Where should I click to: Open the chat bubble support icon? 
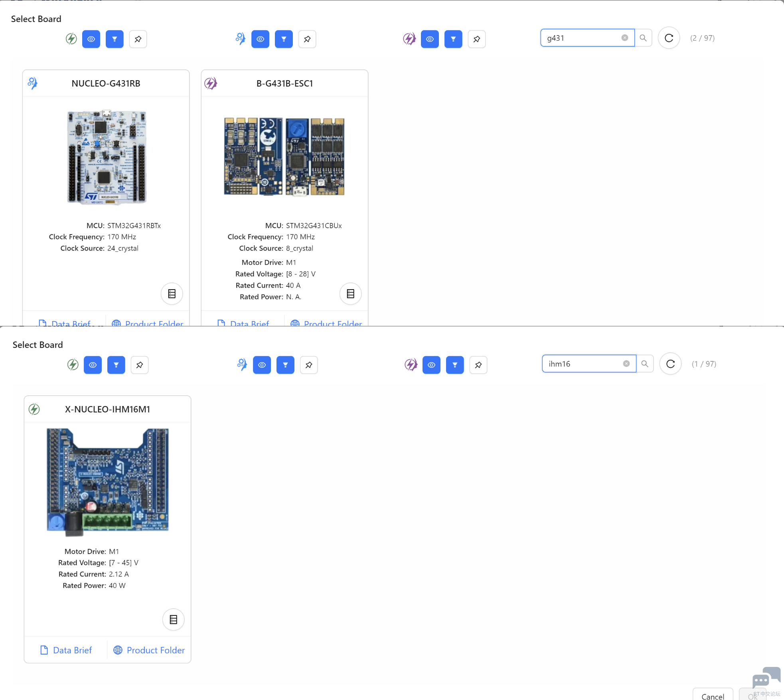coord(766,677)
